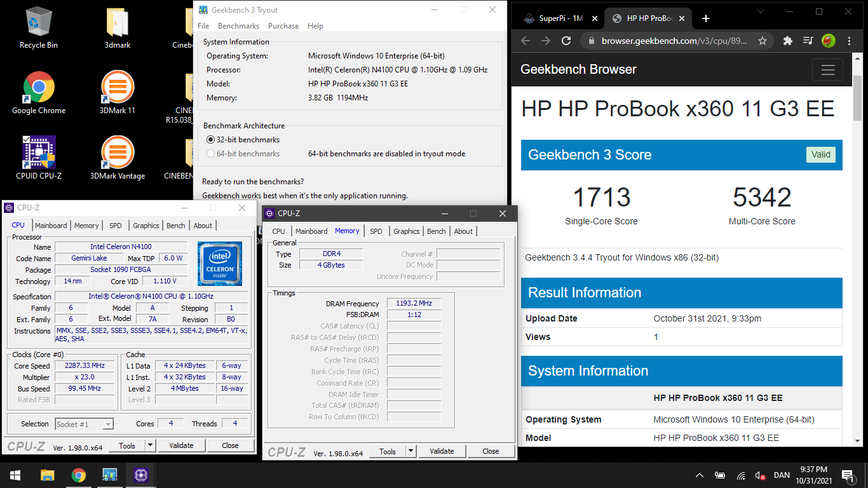Open network Wi-Fi tray icon
This screenshot has width=868, height=488.
click(741, 475)
